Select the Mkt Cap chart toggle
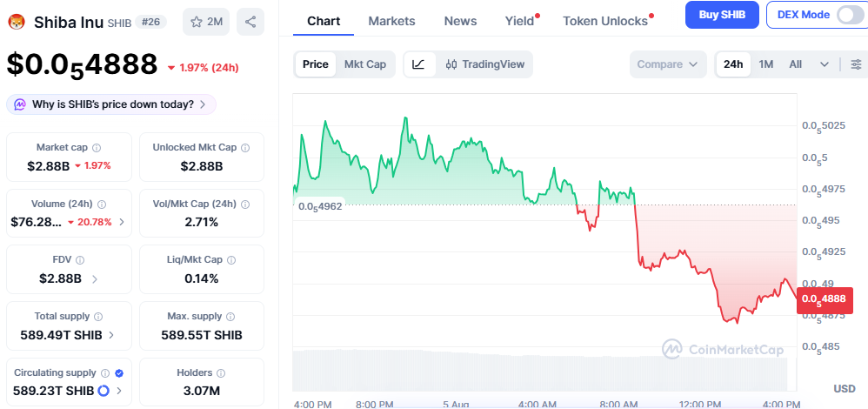The width and height of the screenshot is (868, 409). (x=365, y=64)
